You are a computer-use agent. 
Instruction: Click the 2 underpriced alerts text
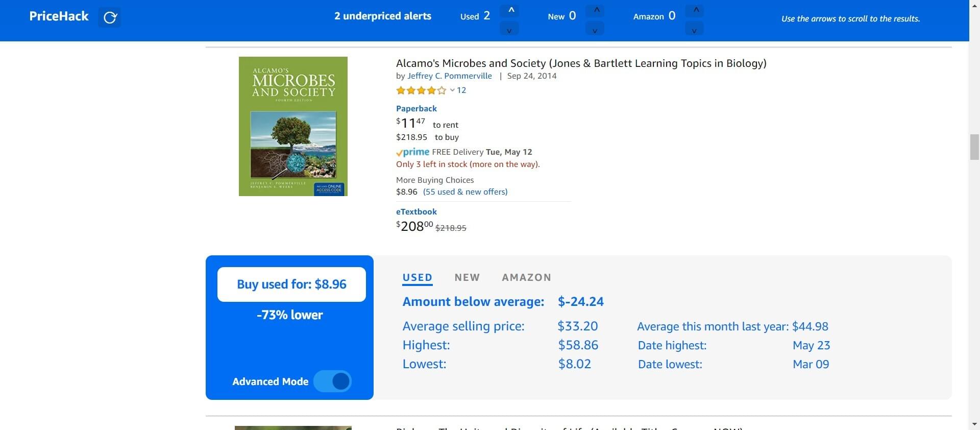(383, 16)
